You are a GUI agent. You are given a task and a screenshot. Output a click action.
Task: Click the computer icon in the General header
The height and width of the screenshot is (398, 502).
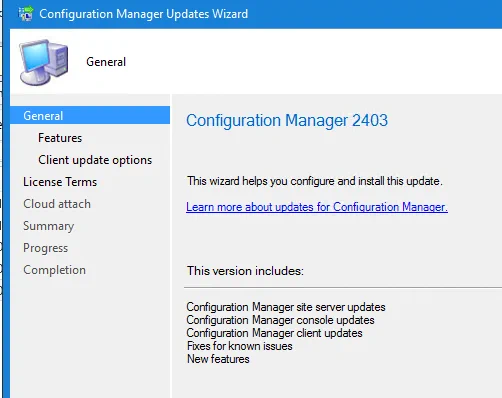(44, 62)
